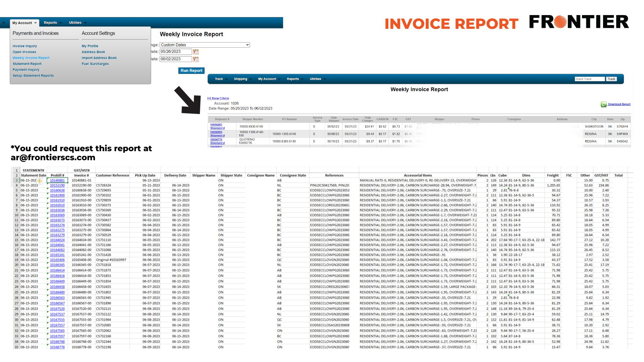
Task: Open Utilities menu in top-left navigation bar
Action: (75, 23)
